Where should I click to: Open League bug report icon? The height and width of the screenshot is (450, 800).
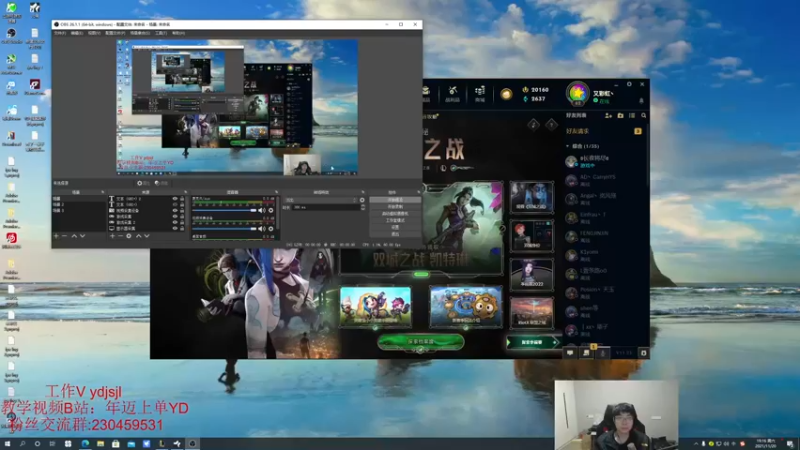[x=643, y=353]
